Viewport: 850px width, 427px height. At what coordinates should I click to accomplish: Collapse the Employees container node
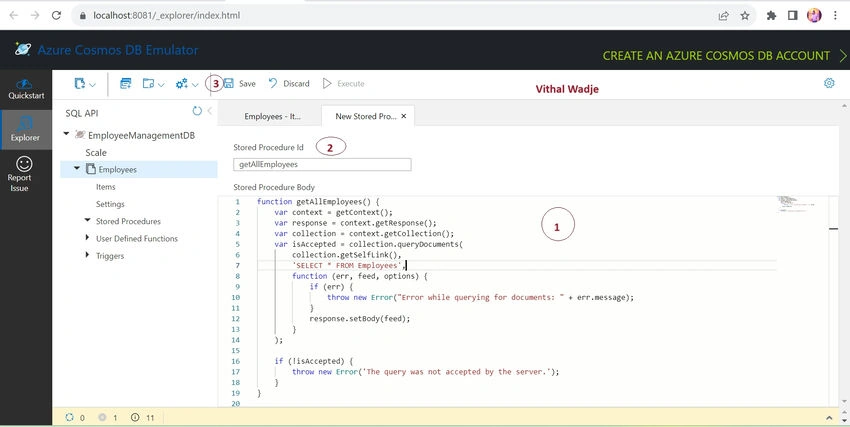pyautogui.click(x=77, y=169)
